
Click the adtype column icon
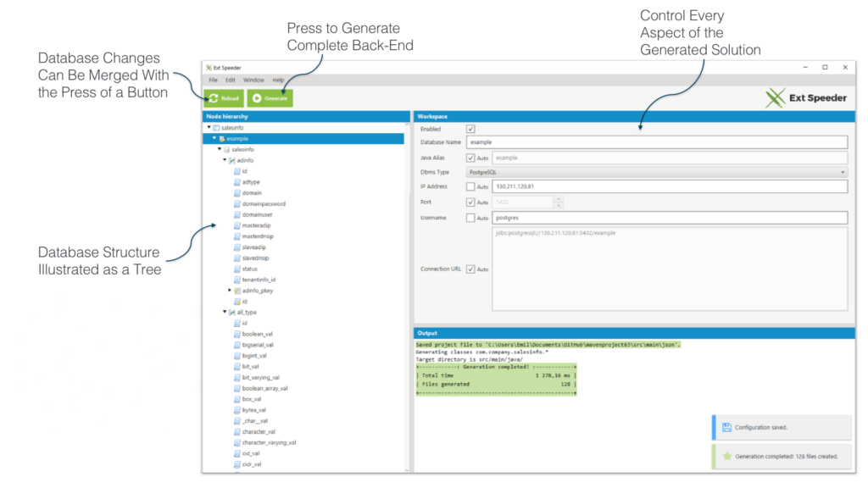pos(237,181)
